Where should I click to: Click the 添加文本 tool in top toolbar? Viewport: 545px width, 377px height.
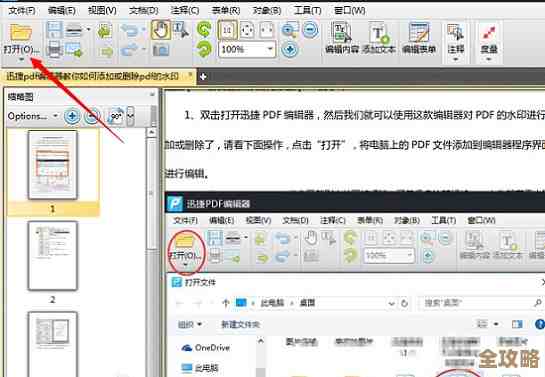(x=379, y=38)
